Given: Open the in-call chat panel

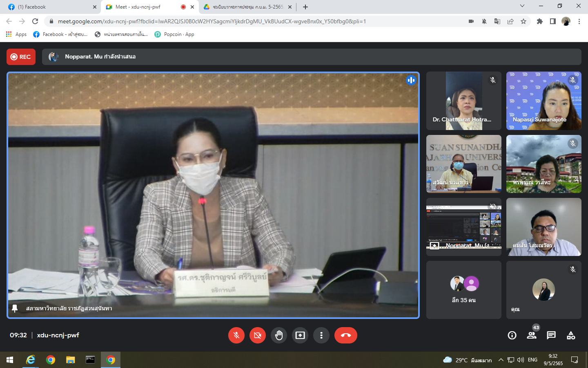Looking at the screenshot, I should tap(551, 335).
